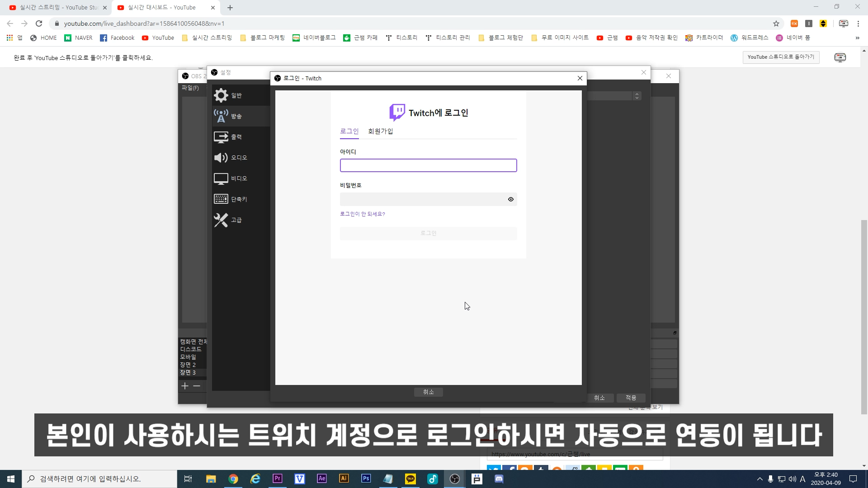
Task: Switch to the 회원가입 sign-up tab
Action: pyautogui.click(x=380, y=131)
